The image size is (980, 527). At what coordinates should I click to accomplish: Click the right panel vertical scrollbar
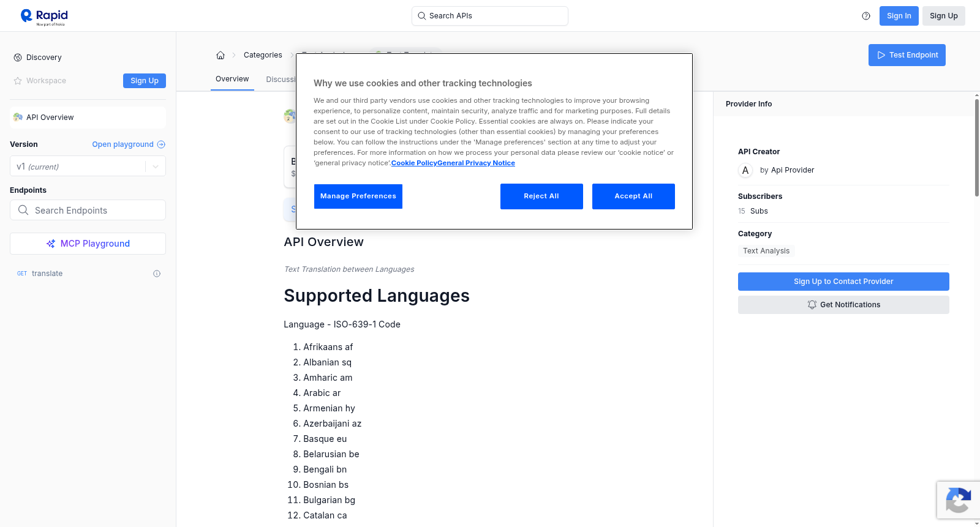977,147
